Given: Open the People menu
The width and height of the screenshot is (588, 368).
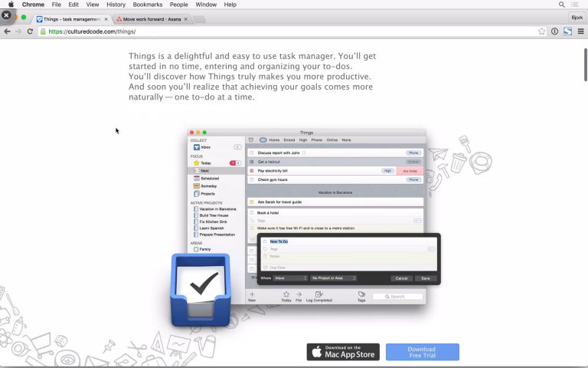Looking at the screenshot, I should click(x=178, y=5).
